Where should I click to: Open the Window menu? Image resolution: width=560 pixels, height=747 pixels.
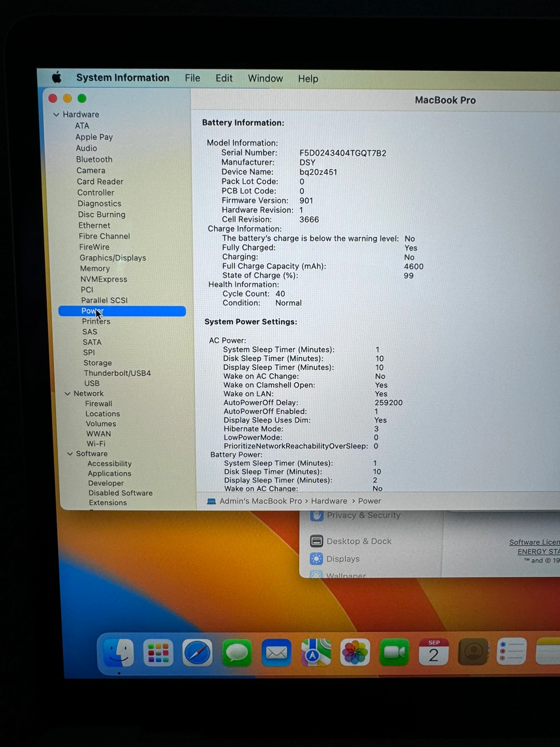tap(265, 78)
